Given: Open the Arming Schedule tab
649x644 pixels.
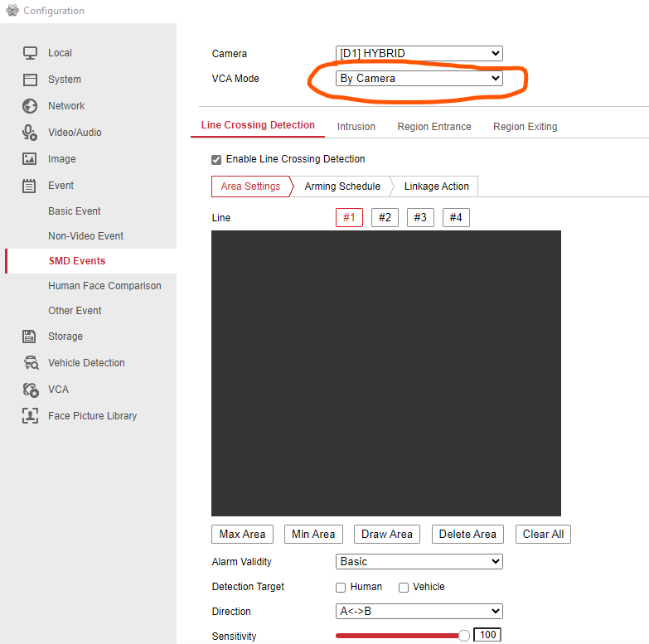Looking at the screenshot, I should (342, 186).
